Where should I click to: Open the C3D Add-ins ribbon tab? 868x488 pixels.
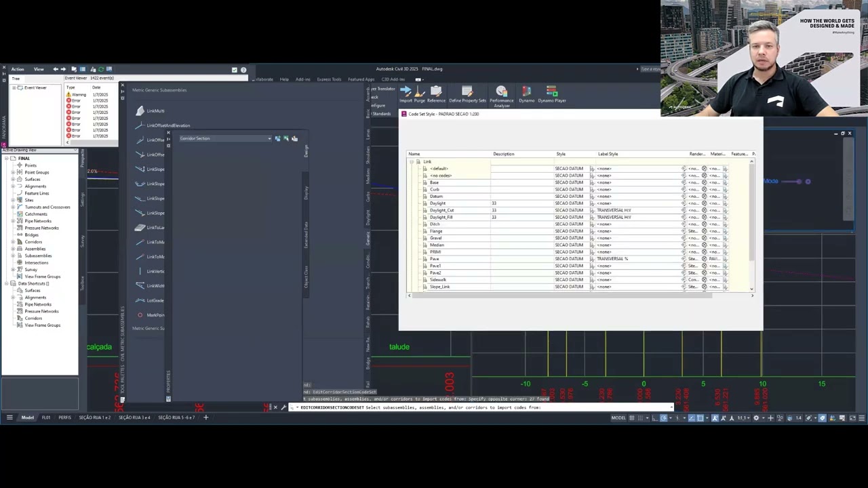point(393,79)
